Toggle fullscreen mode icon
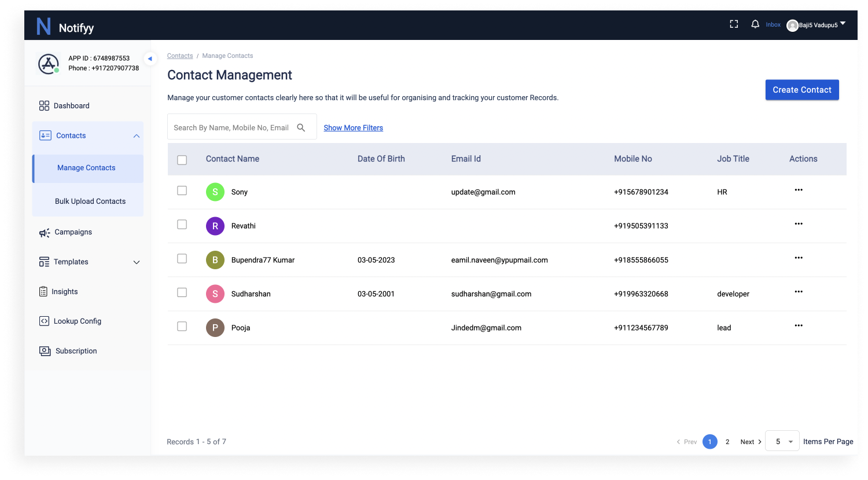This screenshot has height=480, width=868. click(x=734, y=24)
